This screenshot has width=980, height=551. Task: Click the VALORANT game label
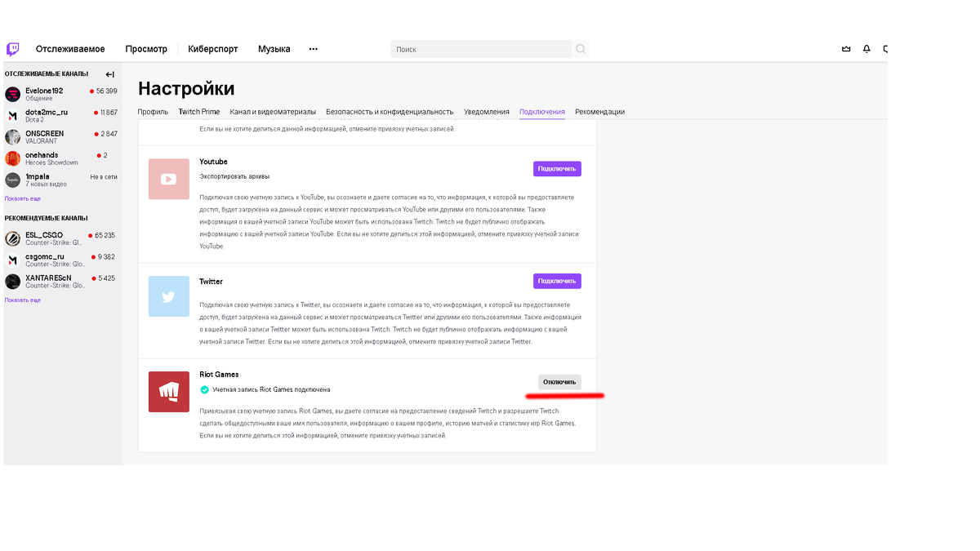(x=42, y=141)
